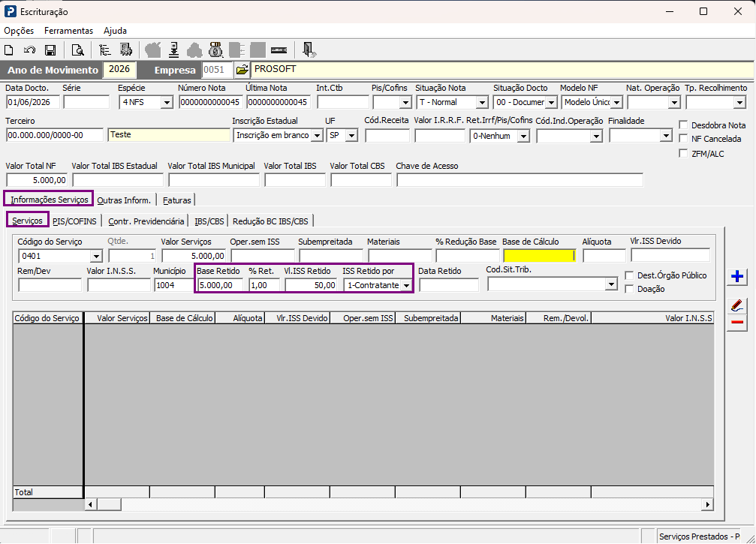Click the exit door toolbar icon
The image size is (756, 544).
click(309, 50)
